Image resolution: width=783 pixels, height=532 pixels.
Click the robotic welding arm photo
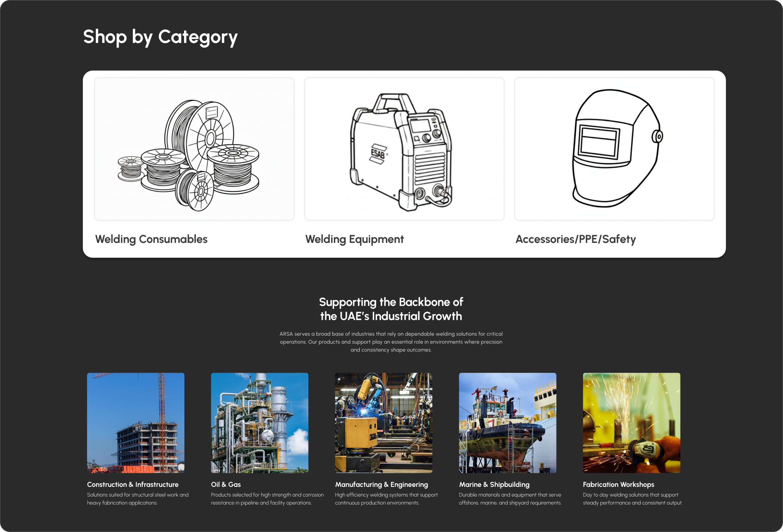click(384, 422)
